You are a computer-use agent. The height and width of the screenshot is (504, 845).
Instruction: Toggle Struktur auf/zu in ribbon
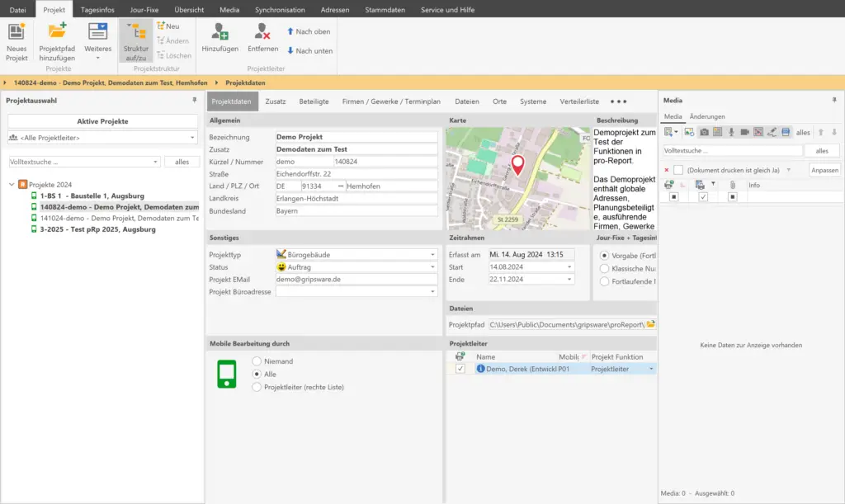tap(136, 41)
